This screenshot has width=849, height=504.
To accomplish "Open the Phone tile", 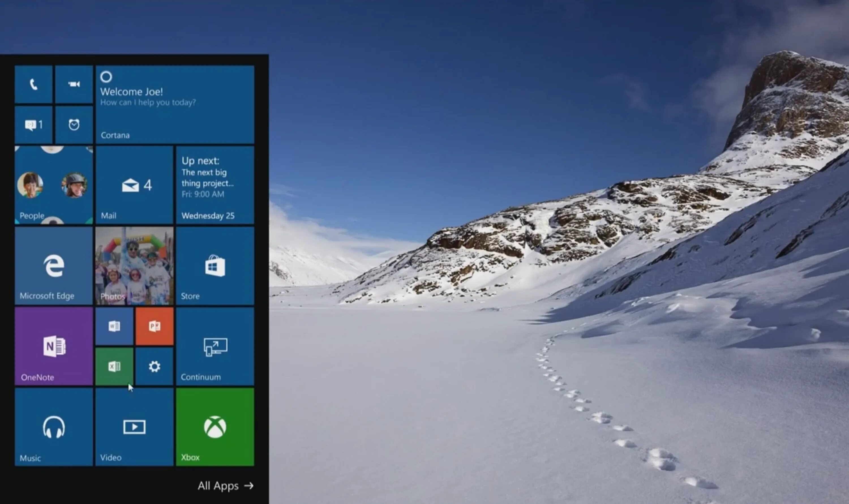I will (33, 84).
